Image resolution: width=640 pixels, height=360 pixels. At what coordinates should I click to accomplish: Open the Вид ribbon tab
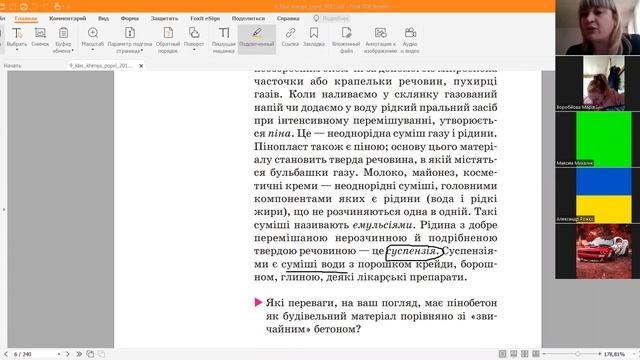pyautogui.click(x=103, y=18)
